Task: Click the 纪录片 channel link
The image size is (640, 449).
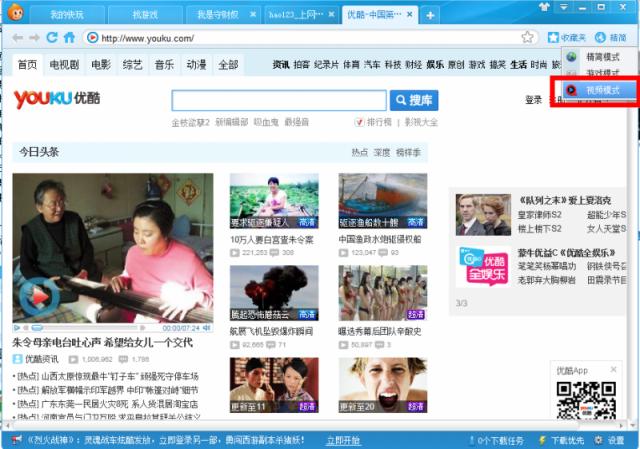Action: [327, 64]
